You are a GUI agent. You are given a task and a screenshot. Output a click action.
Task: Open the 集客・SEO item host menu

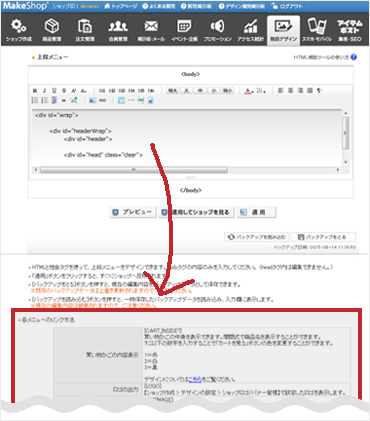(x=350, y=31)
